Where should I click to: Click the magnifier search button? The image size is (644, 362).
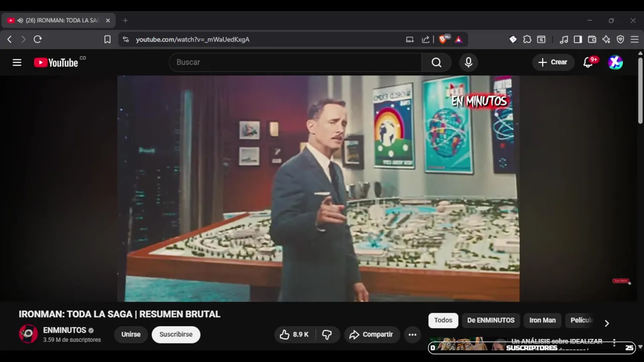coord(436,62)
